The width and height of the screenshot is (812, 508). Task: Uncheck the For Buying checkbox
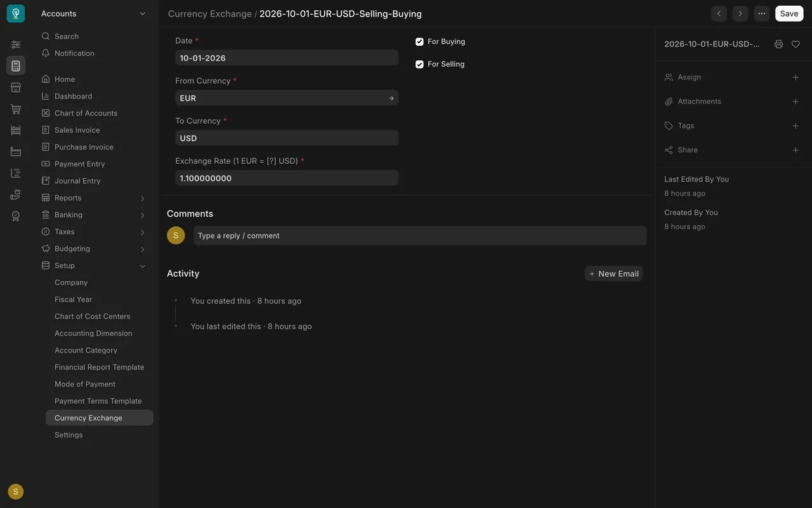[x=419, y=42]
